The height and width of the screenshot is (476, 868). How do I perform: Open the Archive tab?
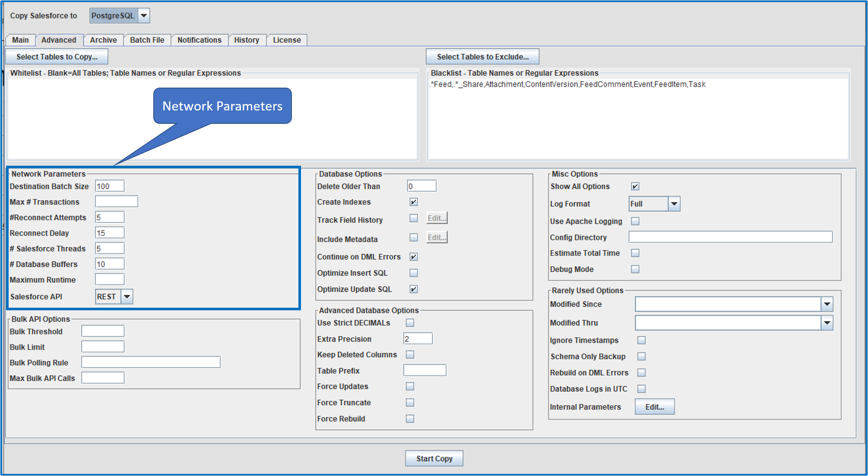click(x=103, y=40)
